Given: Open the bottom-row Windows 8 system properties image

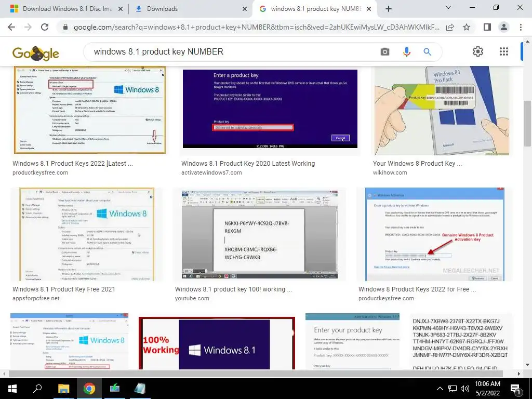Looking at the screenshot, I should coord(69,341).
